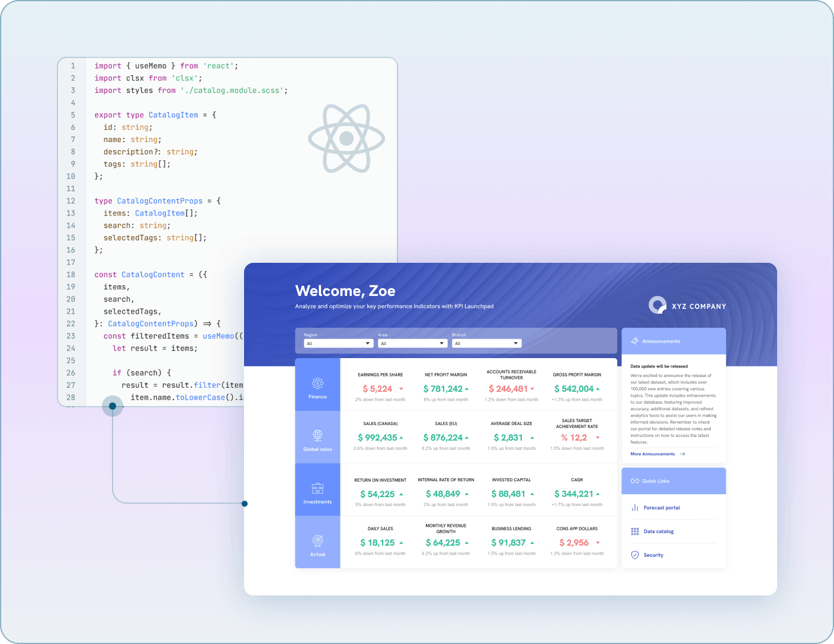This screenshot has width=834, height=644.
Task: Open the Region dropdown
Action: 338,343
